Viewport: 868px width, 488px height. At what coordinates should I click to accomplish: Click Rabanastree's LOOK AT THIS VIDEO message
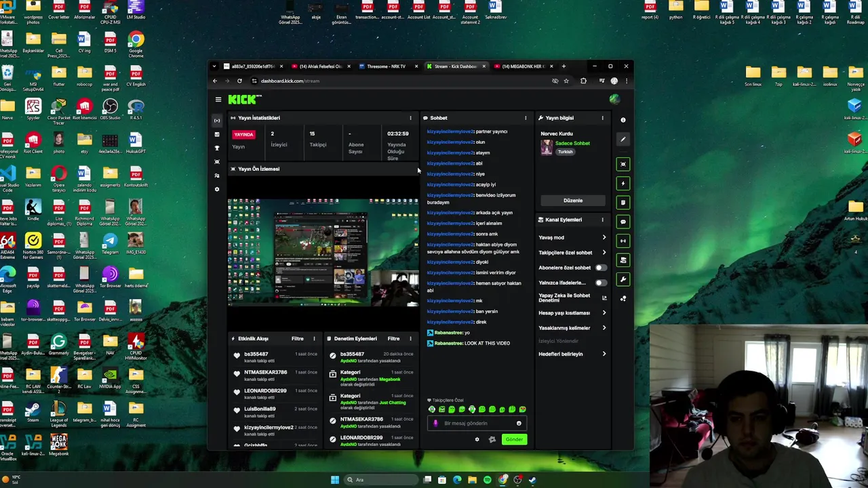point(472,343)
